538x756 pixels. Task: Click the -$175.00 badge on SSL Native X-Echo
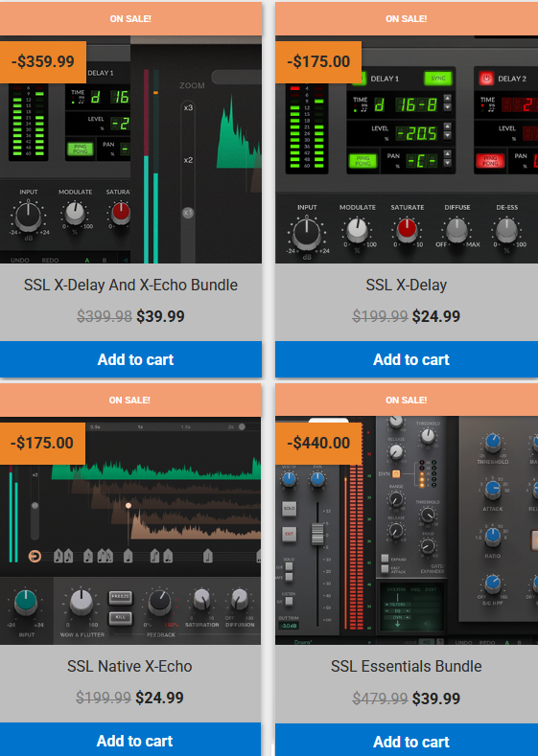click(42, 443)
